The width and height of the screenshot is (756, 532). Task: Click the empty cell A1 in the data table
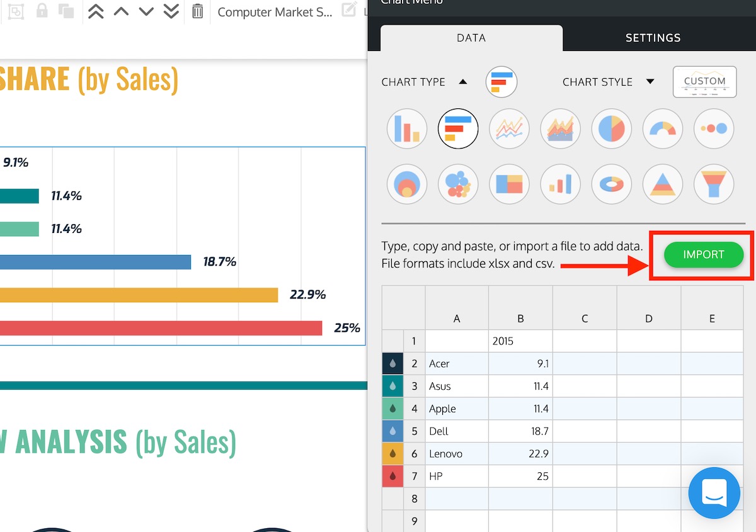point(457,341)
